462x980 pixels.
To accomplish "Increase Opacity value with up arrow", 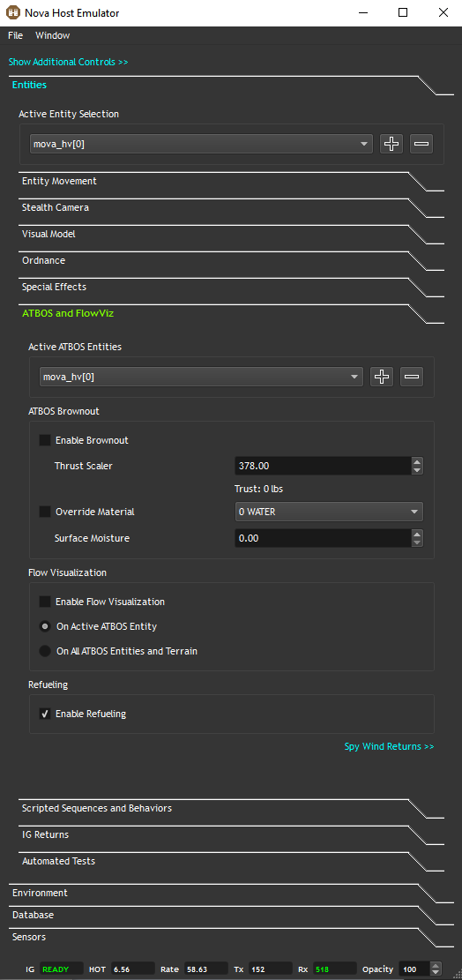I will 436,966.
